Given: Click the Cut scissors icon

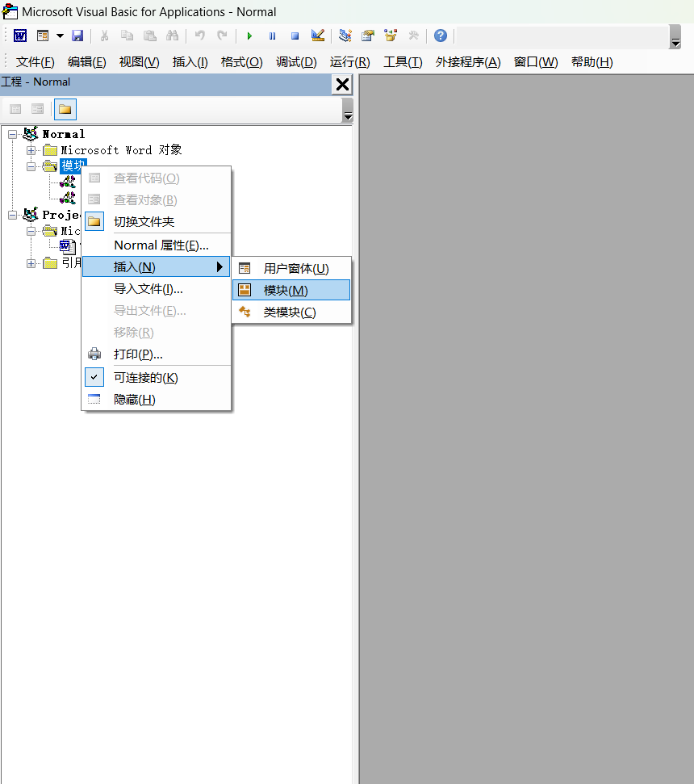Looking at the screenshot, I should (104, 36).
